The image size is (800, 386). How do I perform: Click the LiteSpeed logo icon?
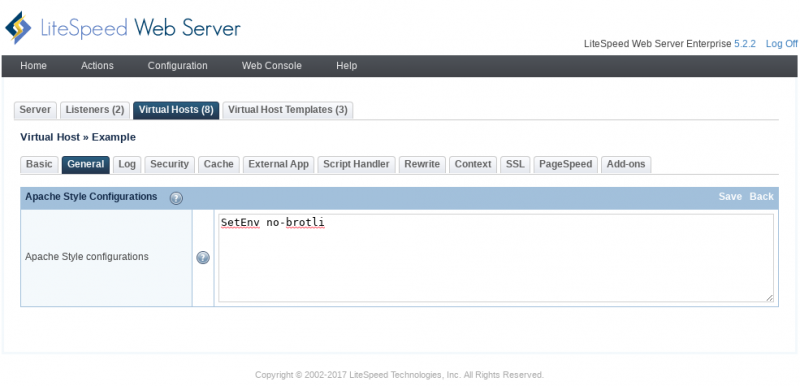tap(18, 28)
